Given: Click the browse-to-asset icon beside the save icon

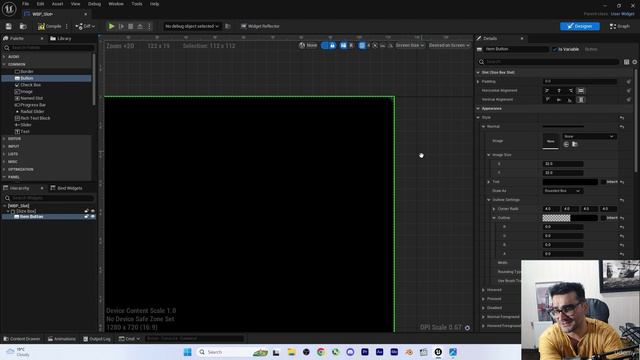Looking at the screenshot, I should (23, 26).
